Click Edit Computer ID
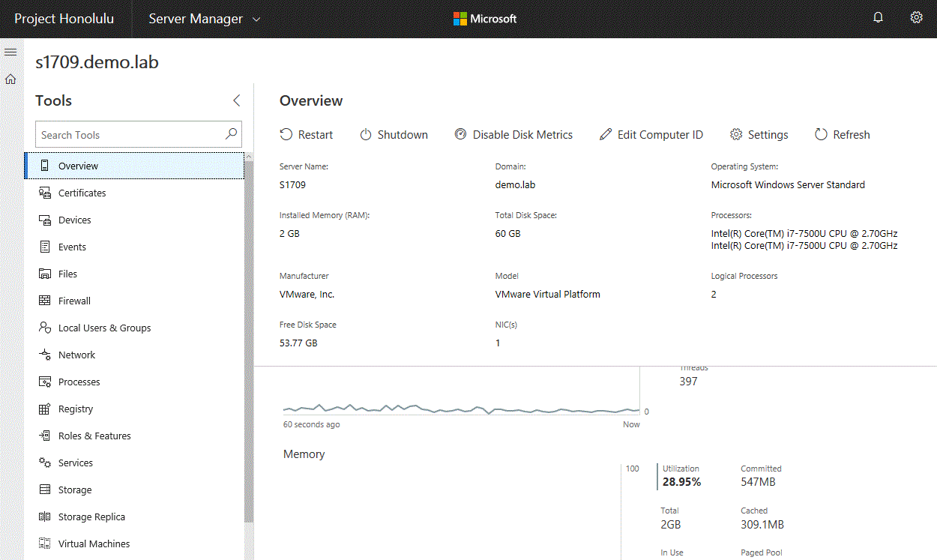 pyautogui.click(x=651, y=135)
